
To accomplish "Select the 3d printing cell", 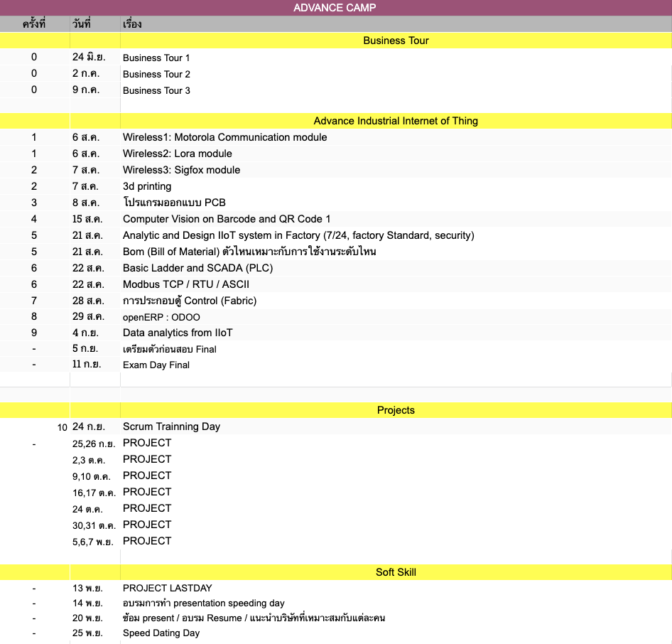I will [x=147, y=186].
